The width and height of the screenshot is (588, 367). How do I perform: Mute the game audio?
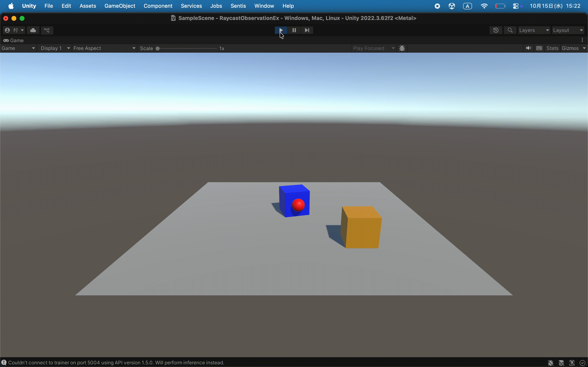point(528,48)
